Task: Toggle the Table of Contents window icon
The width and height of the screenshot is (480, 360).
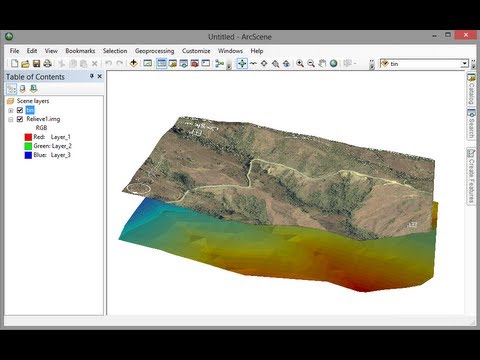Action: pos(162,63)
